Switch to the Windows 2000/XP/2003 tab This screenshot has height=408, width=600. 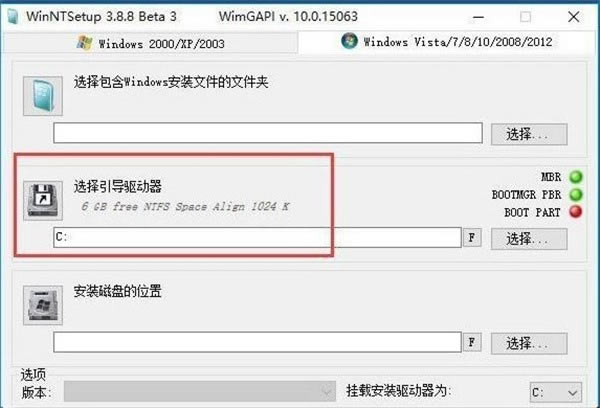[150, 43]
